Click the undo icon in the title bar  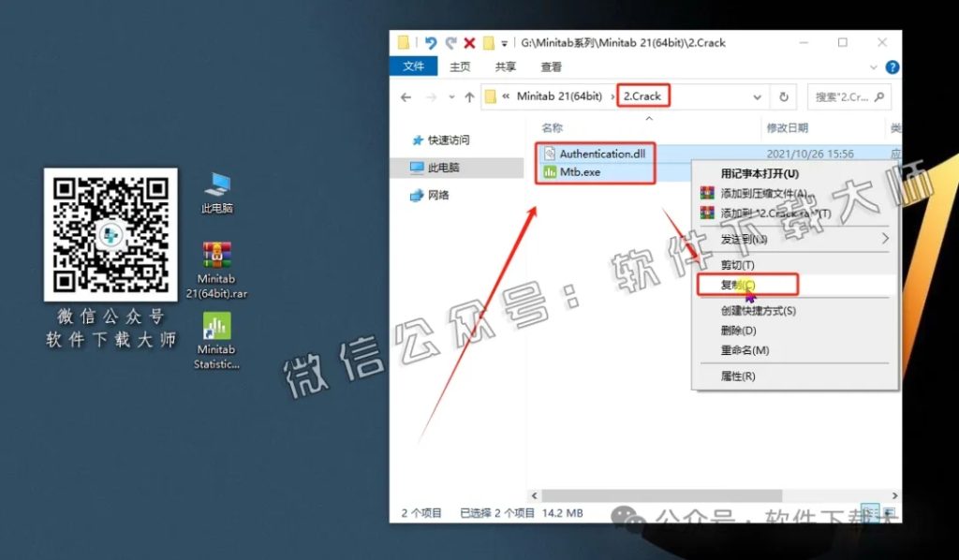(429, 42)
